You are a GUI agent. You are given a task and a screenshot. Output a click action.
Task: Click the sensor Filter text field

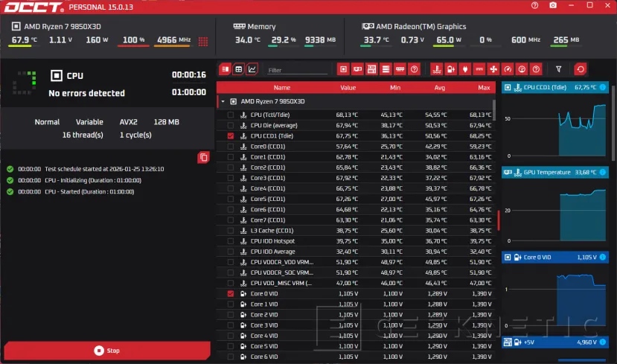click(x=296, y=70)
